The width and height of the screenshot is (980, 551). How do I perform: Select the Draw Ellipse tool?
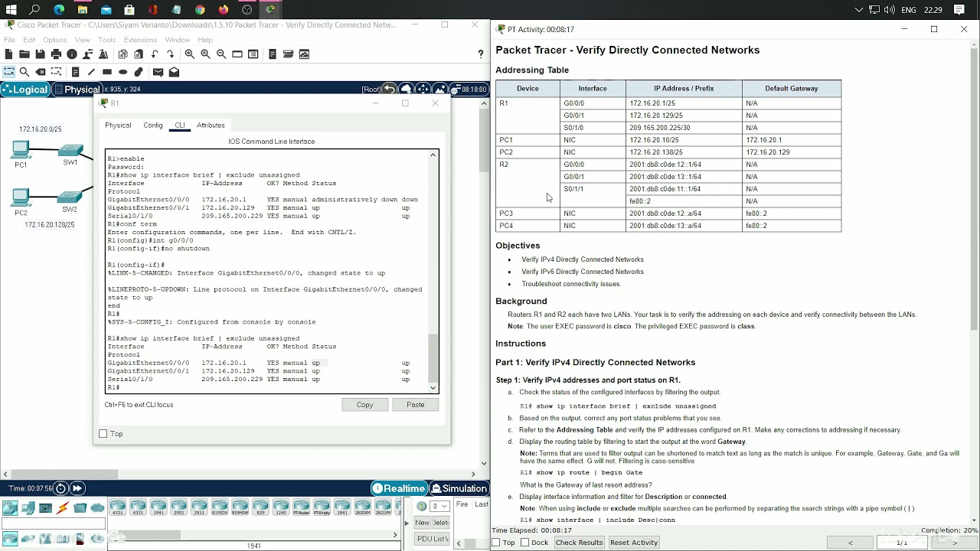[x=122, y=72]
